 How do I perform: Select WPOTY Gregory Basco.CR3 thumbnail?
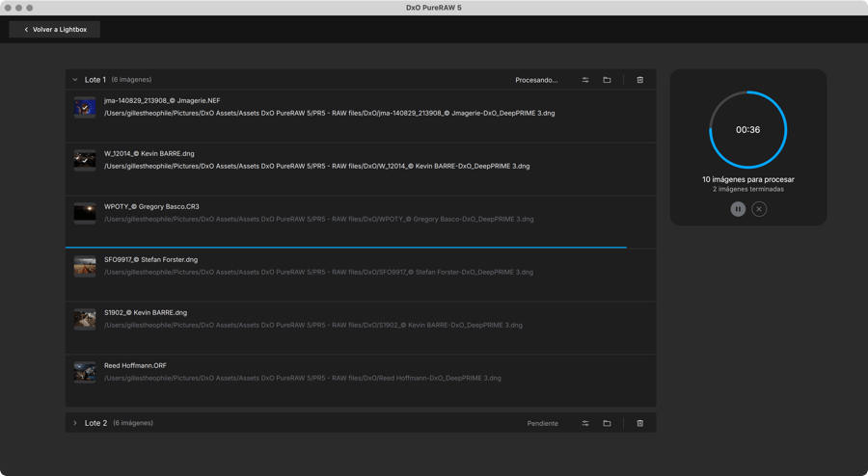(x=85, y=213)
